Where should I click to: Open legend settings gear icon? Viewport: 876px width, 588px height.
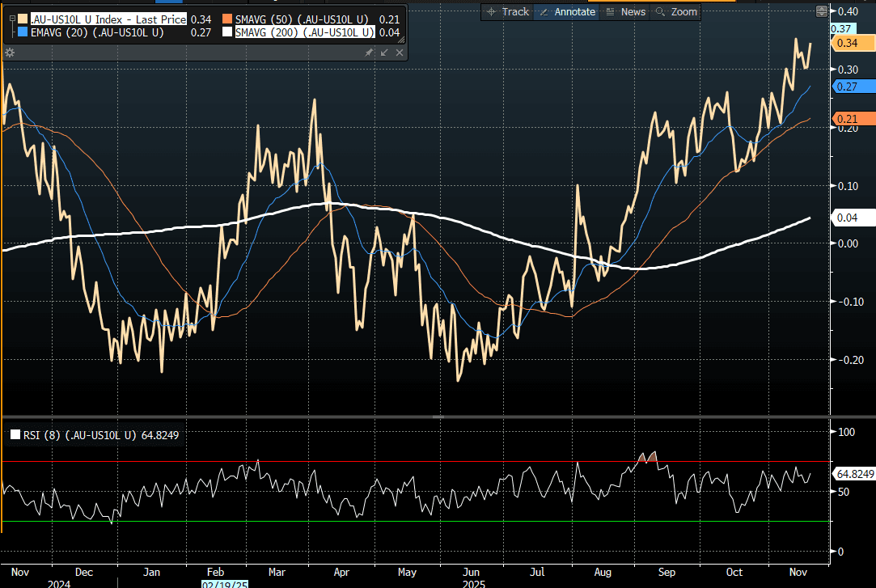pyautogui.click(x=10, y=53)
